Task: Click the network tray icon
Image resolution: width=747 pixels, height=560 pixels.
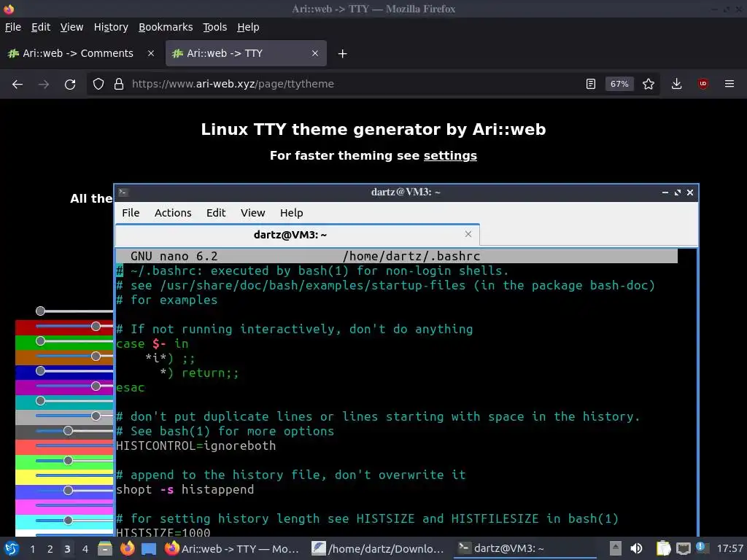Action: (x=683, y=548)
